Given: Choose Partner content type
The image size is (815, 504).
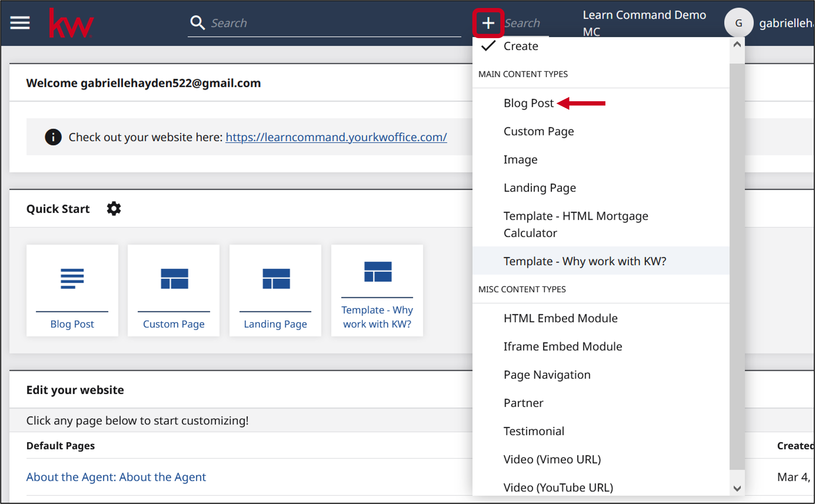Looking at the screenshot, I should pos(601,403).
